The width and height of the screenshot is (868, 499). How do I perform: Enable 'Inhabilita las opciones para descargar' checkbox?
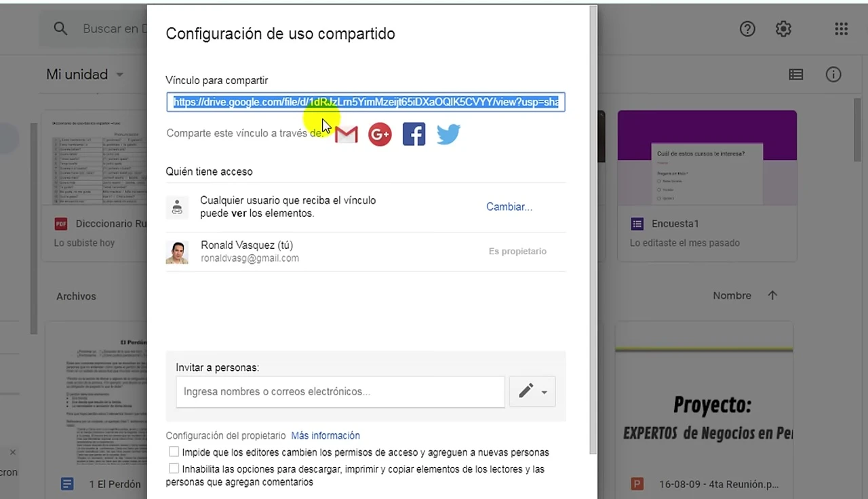[x=174, y=468]
